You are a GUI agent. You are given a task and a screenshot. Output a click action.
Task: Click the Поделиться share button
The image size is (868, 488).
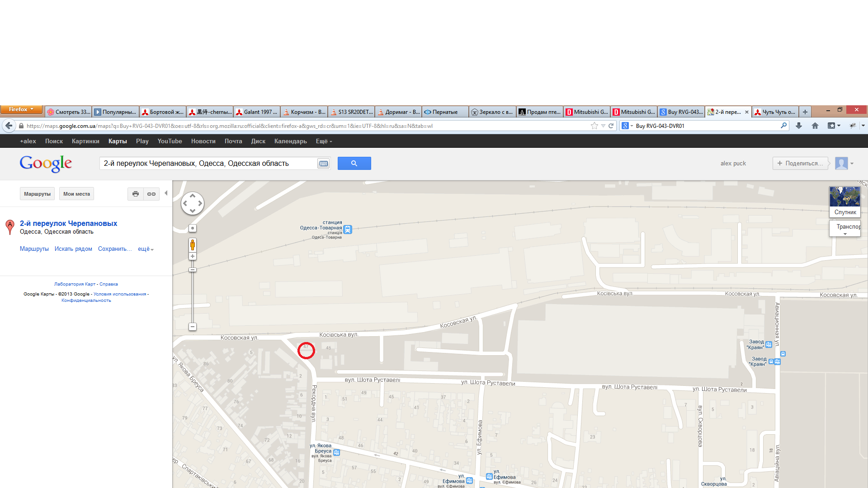(800, 164)
